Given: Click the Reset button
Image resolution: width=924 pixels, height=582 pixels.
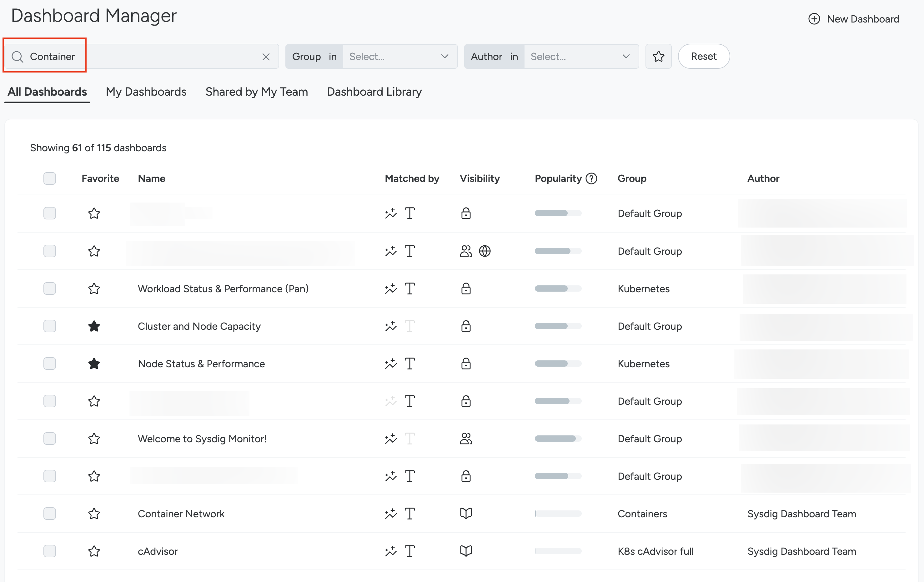Looking at the screenshot, I should point(704,56).
